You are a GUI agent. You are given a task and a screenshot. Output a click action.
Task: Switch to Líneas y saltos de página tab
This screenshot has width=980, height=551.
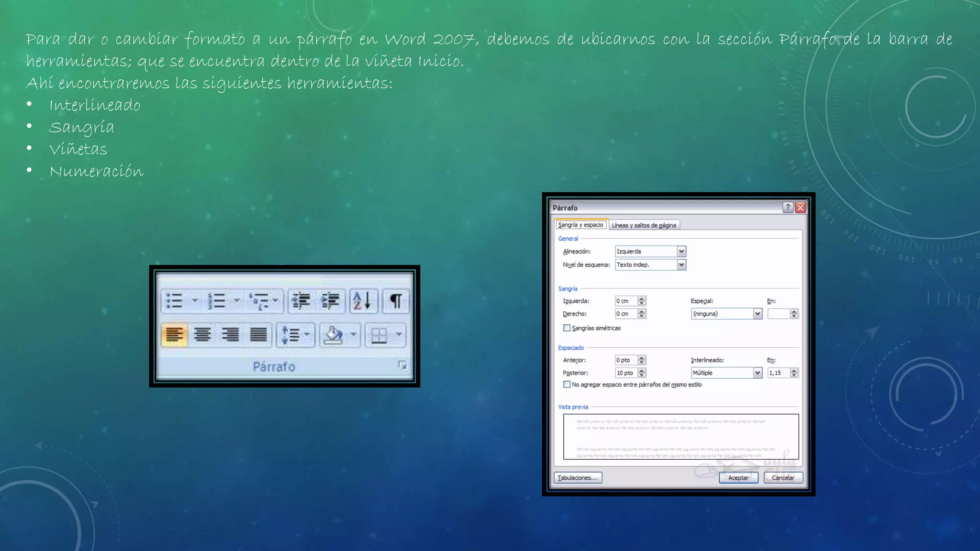[644, 225]
